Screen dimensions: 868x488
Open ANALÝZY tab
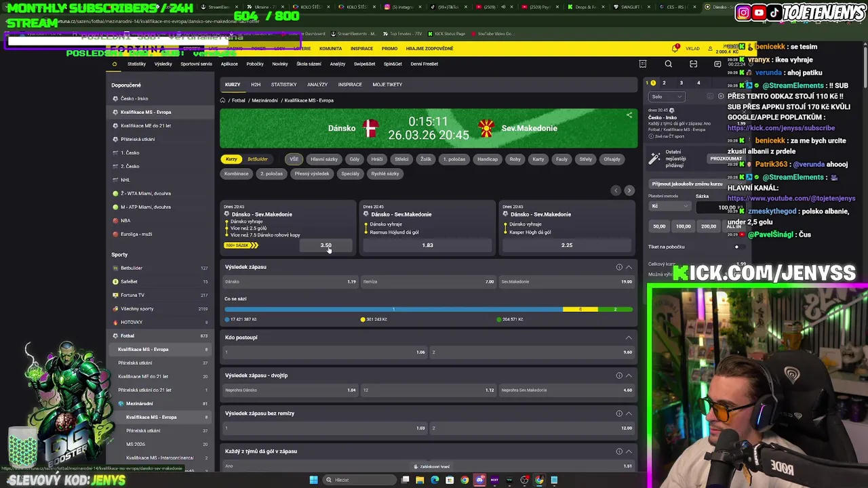317,85
